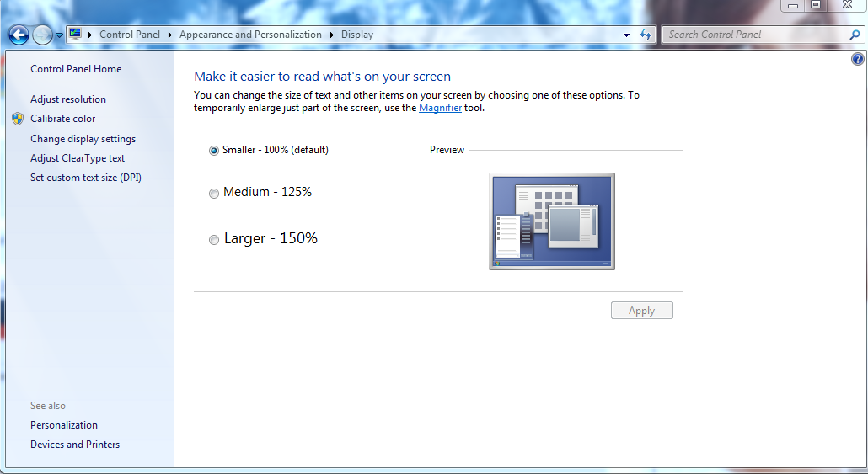Open Personalization under See also
The image size is (868, 474).
(x=64, y=425)
